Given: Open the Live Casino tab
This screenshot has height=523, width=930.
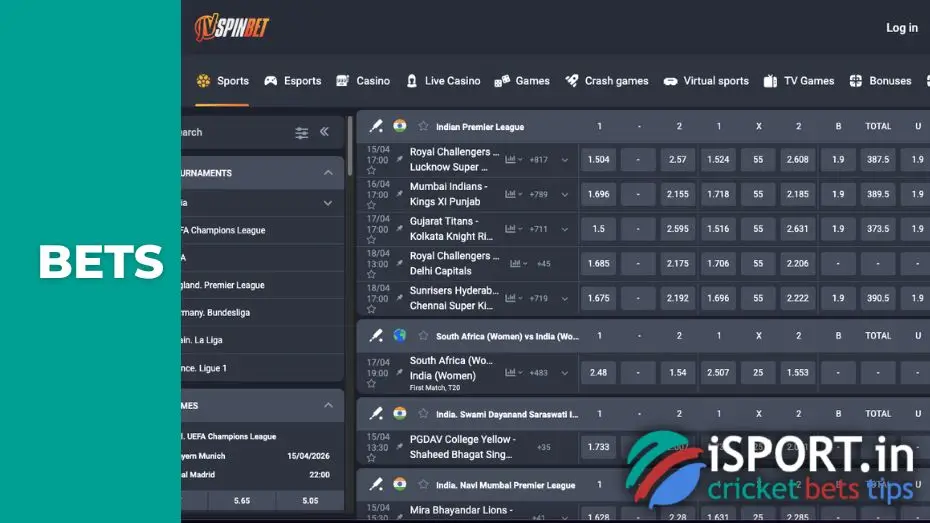Looking at the screenshot, I should point(443,81).
